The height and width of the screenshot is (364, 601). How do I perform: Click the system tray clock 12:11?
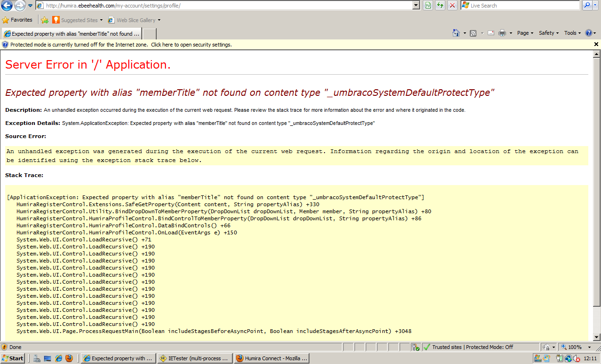coord(590,358)
